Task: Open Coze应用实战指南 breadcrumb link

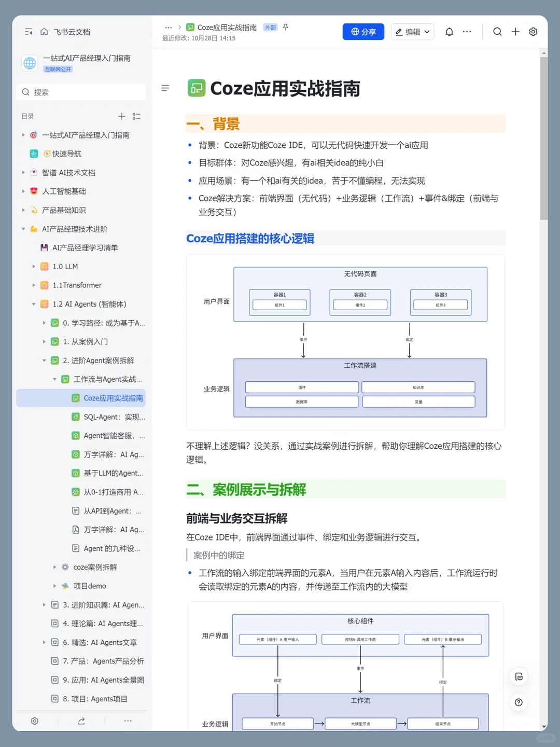Action: coord(227,27)
